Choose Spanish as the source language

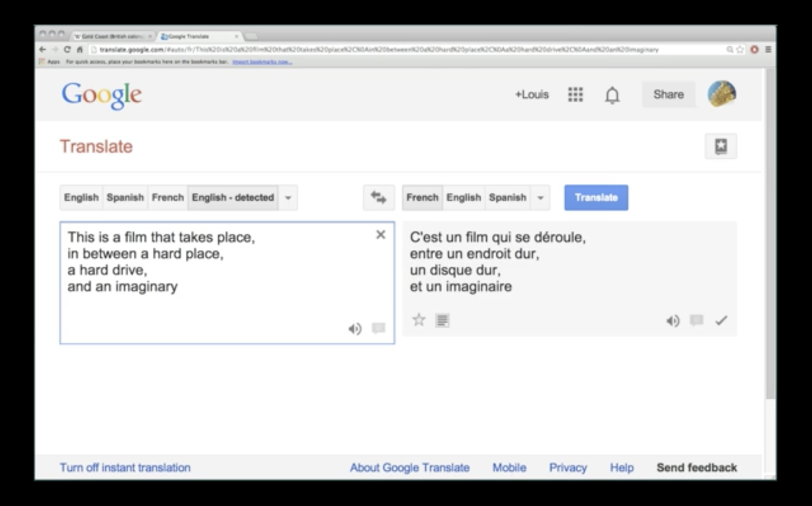click(x=125, y=197)
